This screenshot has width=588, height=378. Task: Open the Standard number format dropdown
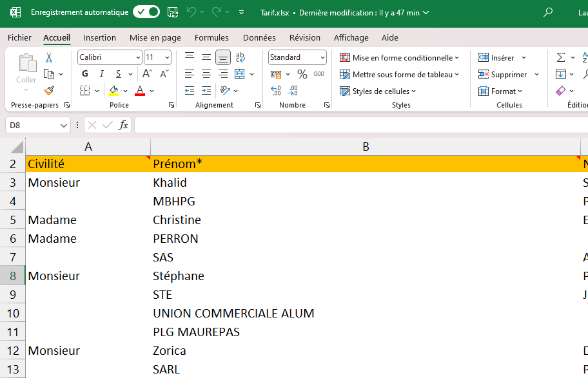point(322,58)
